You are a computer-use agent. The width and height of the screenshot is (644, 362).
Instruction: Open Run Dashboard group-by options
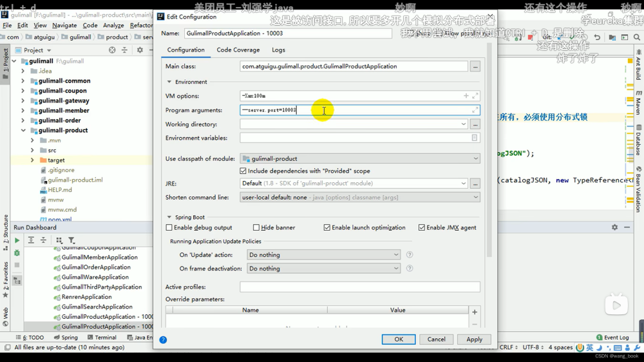[x=59, y=240]
